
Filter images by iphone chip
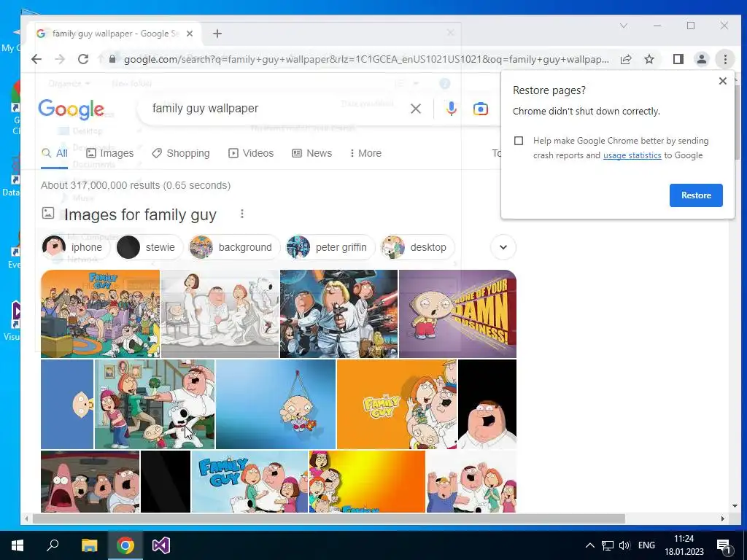pyautogui.click(x=76, y=247)
